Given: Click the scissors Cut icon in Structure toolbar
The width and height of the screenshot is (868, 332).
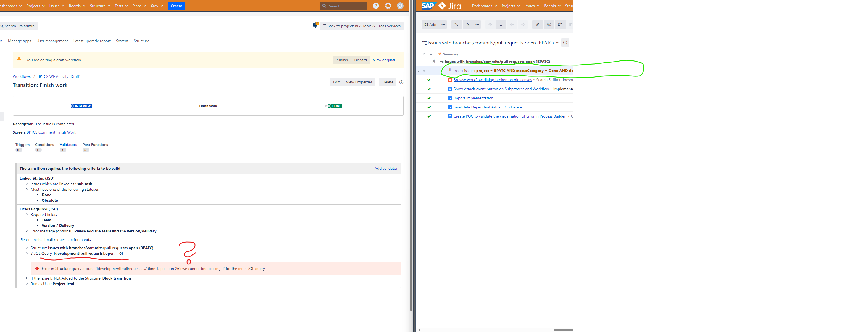Looking at the screenshot, I should point(549,25).
